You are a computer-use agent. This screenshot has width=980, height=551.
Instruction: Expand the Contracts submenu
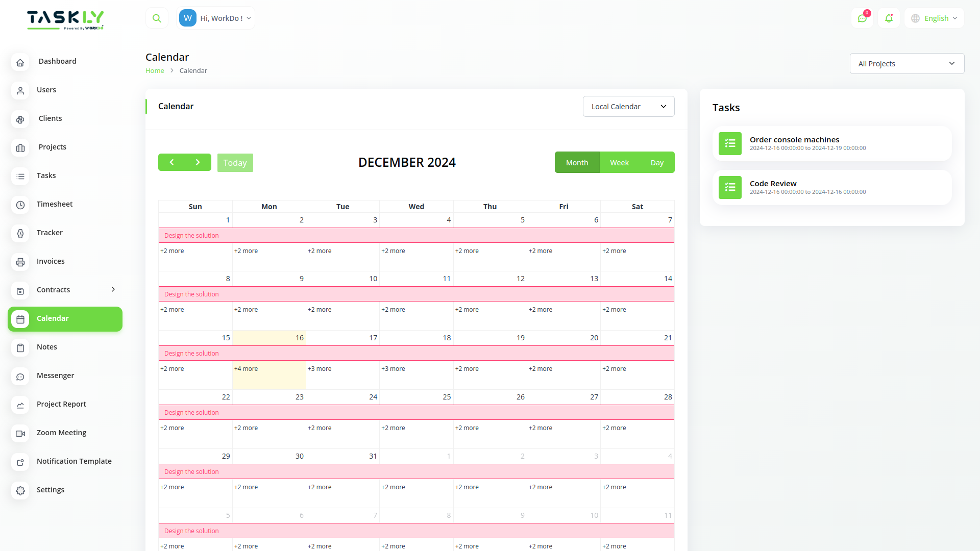pos(112,289)
